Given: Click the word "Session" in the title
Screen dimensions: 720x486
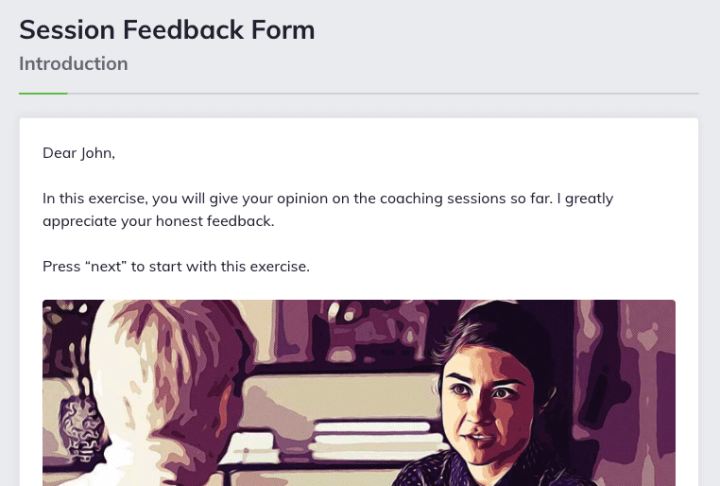Looking at the screenshot, I should click(66, 30).
